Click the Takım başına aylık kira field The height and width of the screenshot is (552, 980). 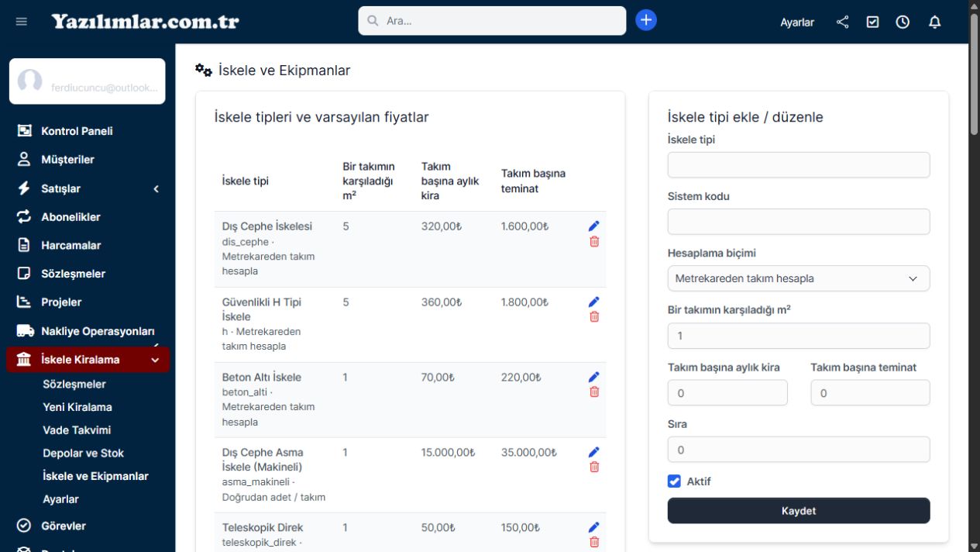tap(727, 393)
